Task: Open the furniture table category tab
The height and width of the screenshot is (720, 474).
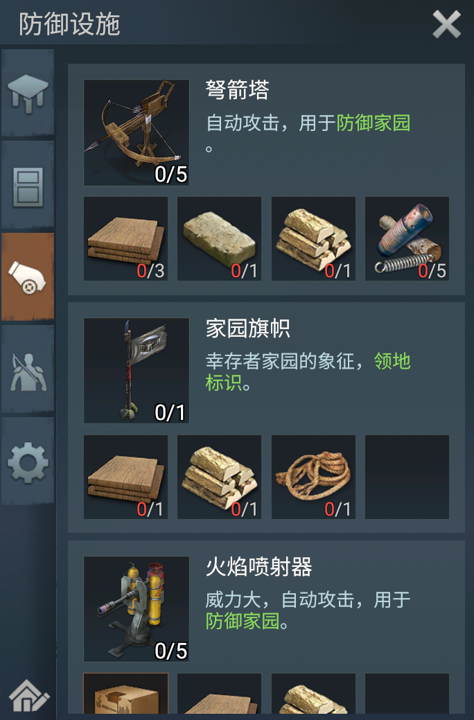Action: [28, 93]
